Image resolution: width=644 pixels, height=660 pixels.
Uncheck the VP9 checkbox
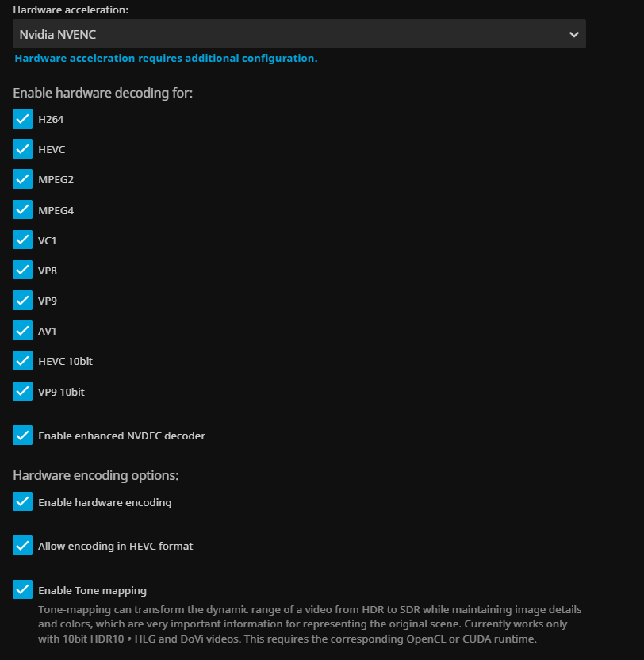23,301
